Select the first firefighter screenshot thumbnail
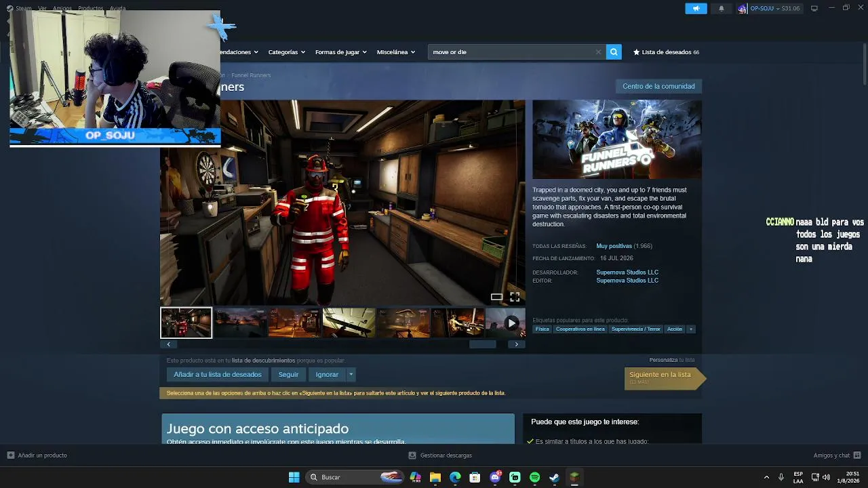The image size is (868, 488). [186, 323]
